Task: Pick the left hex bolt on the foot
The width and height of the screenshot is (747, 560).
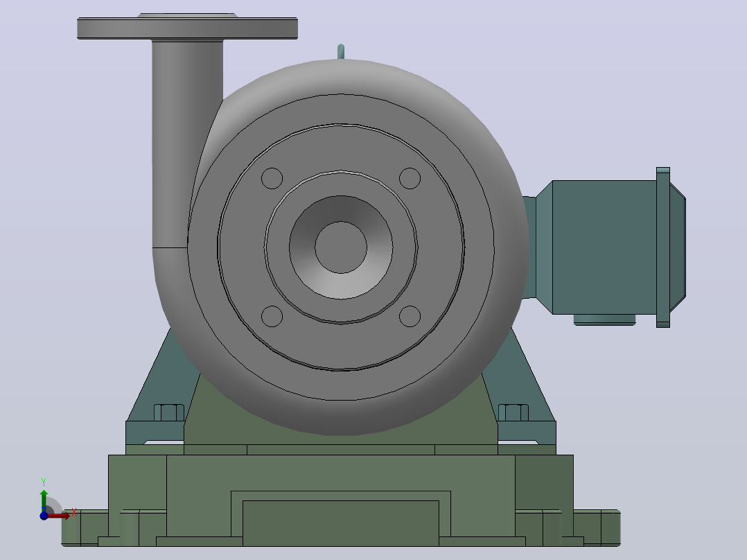Action: point(169,412)
